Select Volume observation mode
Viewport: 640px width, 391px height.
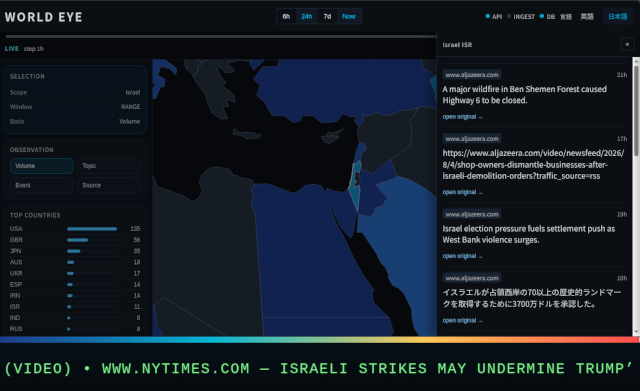(42, 166)
